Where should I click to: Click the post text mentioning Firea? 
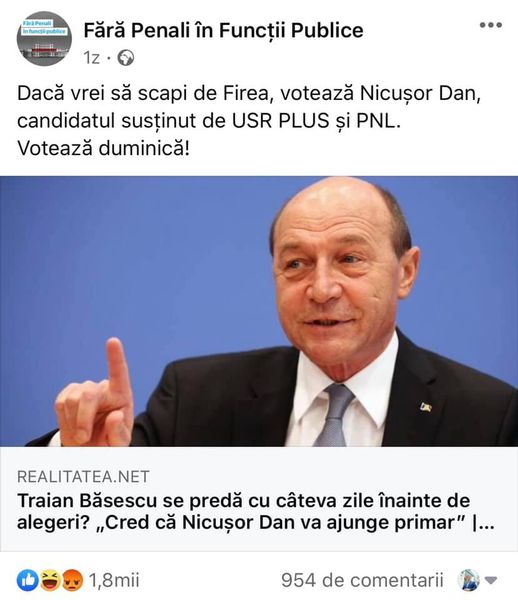tap(249, 93)
